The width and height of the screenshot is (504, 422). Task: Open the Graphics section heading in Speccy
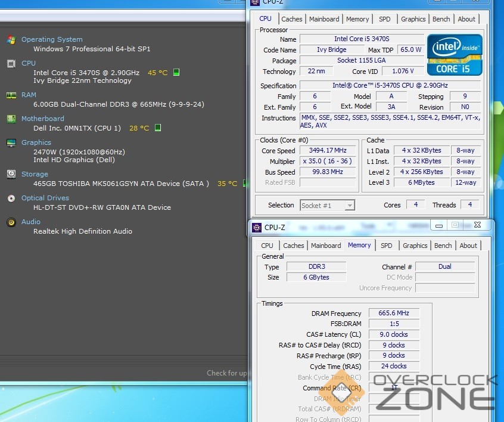36,142
